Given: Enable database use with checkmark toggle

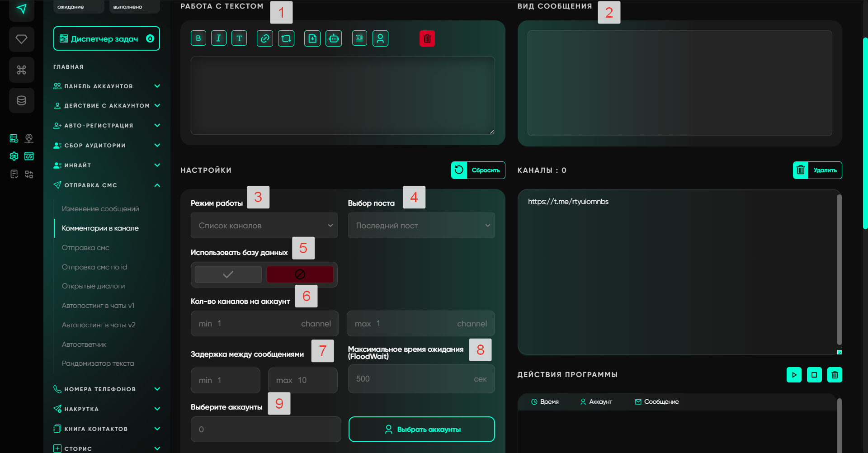Looking at the screenshot, I should [x=228, y=274].
